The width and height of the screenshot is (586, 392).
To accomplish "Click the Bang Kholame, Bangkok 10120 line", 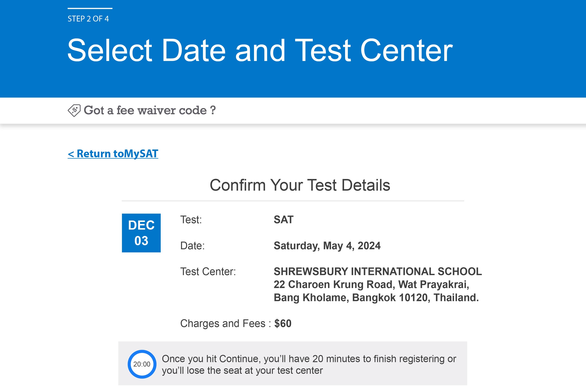I will click(x=376, y=298).
